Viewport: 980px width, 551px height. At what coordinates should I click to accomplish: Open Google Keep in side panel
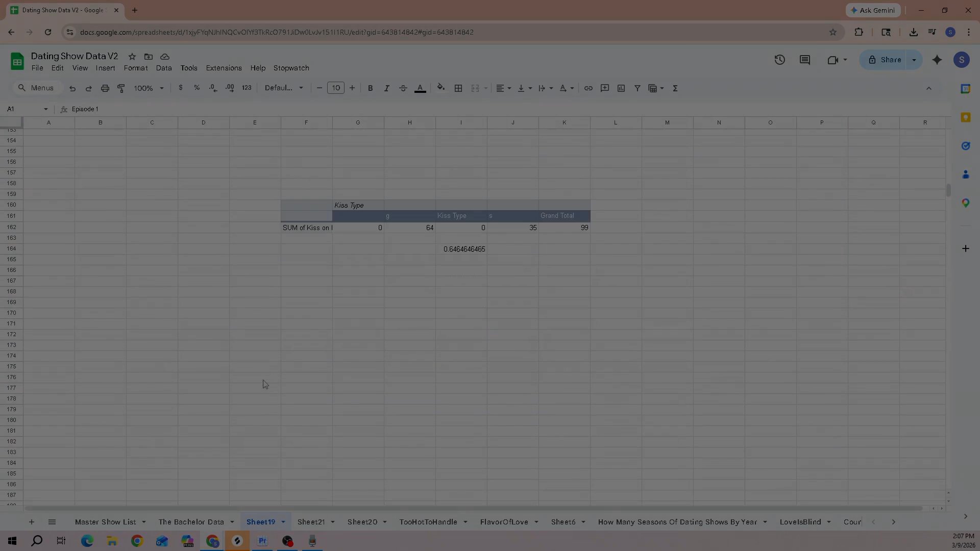[x=965, y=117]
